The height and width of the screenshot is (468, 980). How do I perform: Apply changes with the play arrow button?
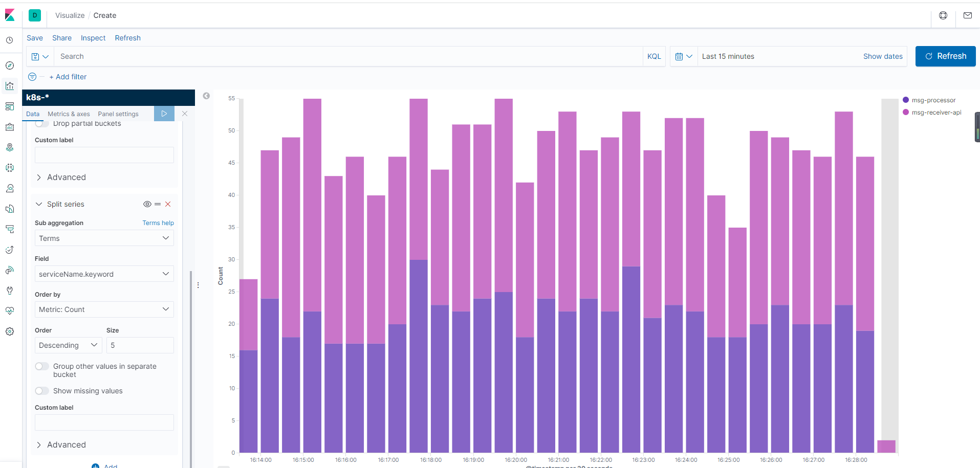[164, 114]
